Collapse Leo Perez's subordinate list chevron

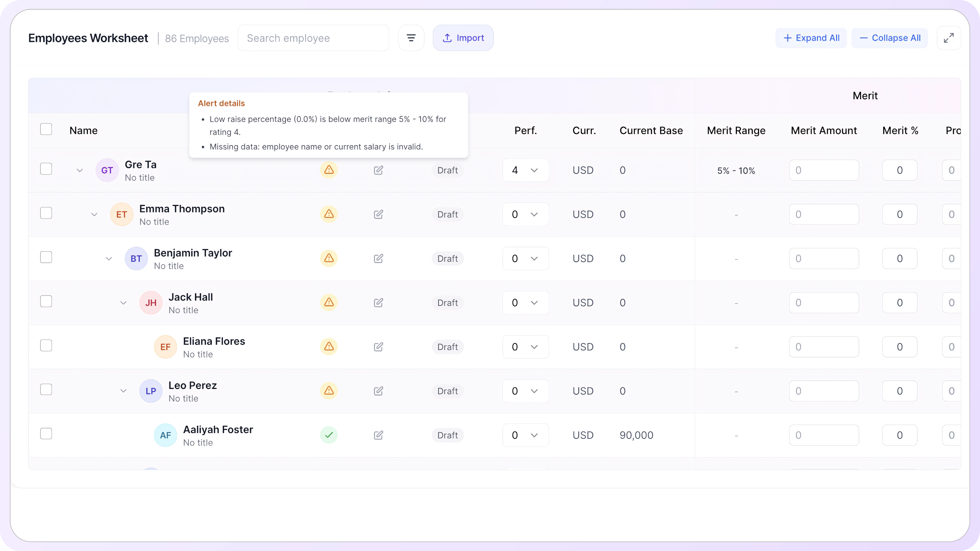tap(123, 391)
